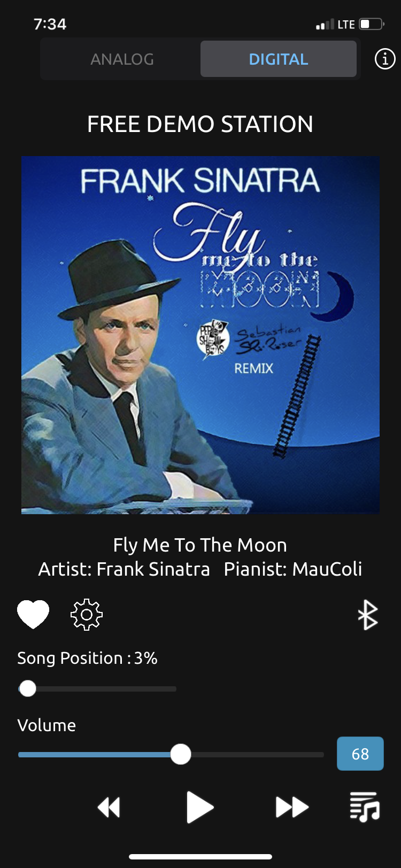401x868 pixels.
Task: Skip back with the rewind button
Action: (x=109, y=807)
